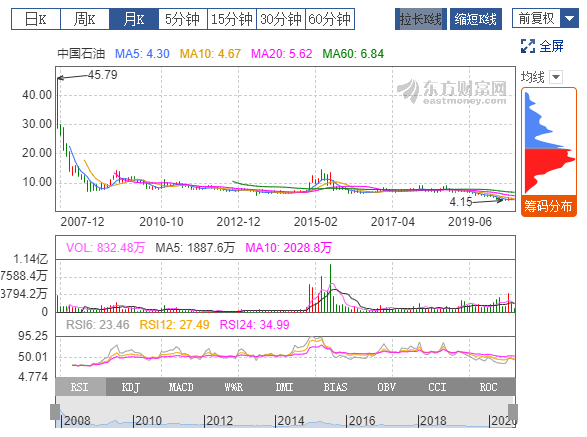Screen dimensions: 587x437
Task: Click the RSI6: 23.46 value
Action: pyautogui.click(x=98, y=325)
